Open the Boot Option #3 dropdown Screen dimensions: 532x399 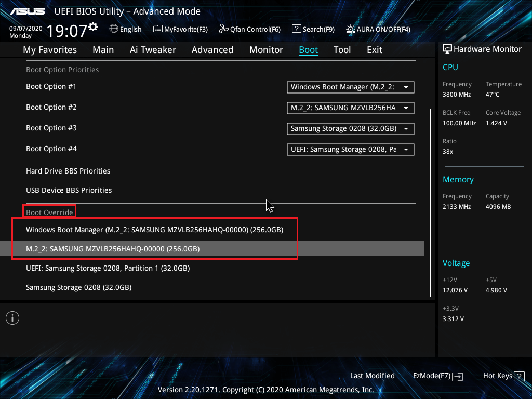tap(351, 129)
